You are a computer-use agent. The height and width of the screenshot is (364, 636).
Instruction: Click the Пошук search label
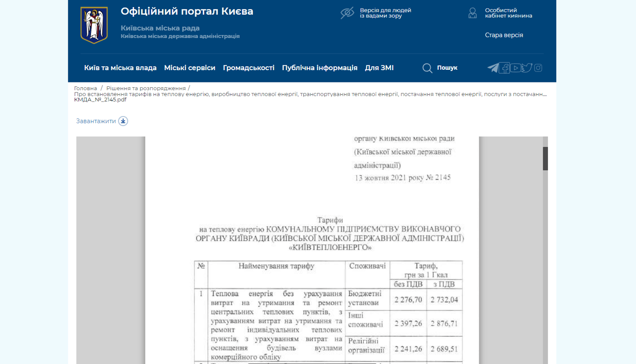click(447, 68)
